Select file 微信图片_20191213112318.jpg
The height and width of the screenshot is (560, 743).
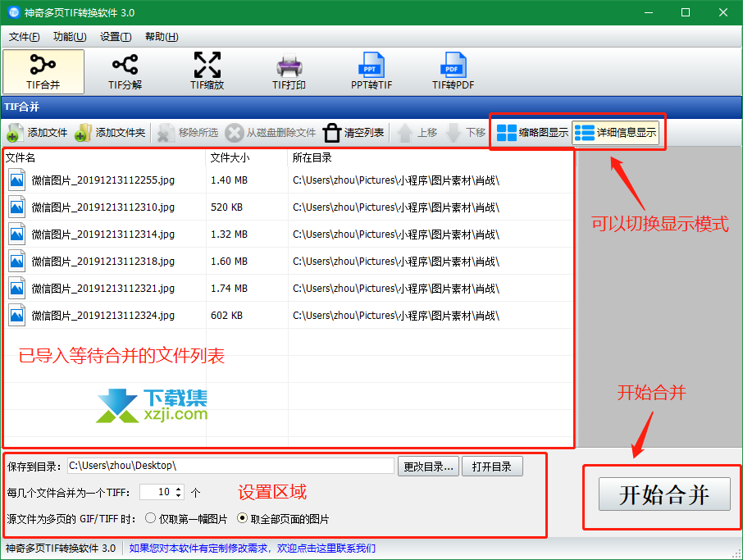point(103,262)
